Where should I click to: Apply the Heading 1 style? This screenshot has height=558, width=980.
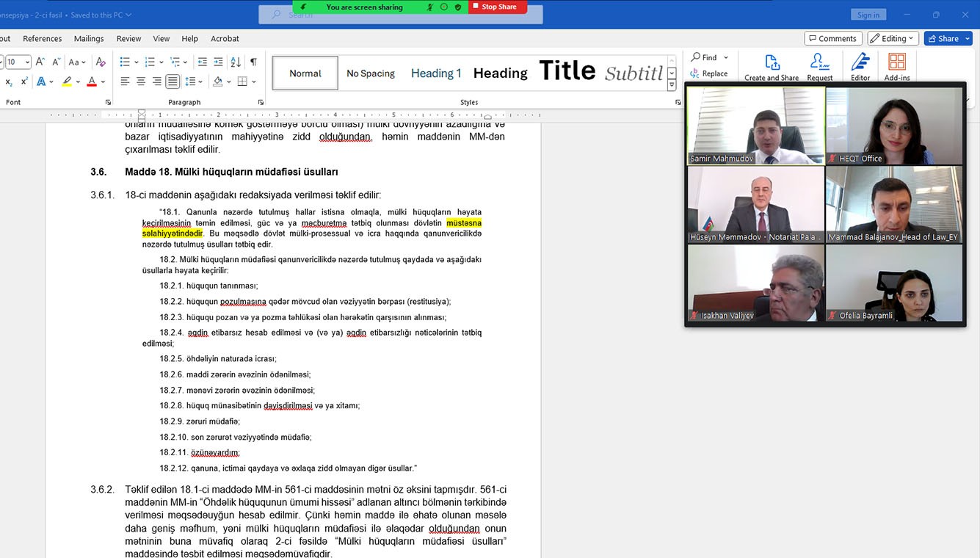(x=436, y=73)
